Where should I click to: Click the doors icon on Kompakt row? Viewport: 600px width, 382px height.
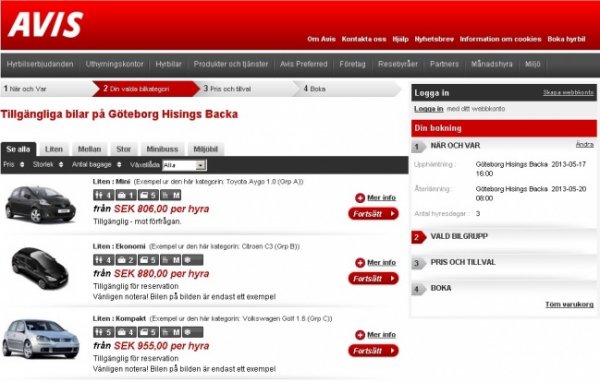(148, 332)
